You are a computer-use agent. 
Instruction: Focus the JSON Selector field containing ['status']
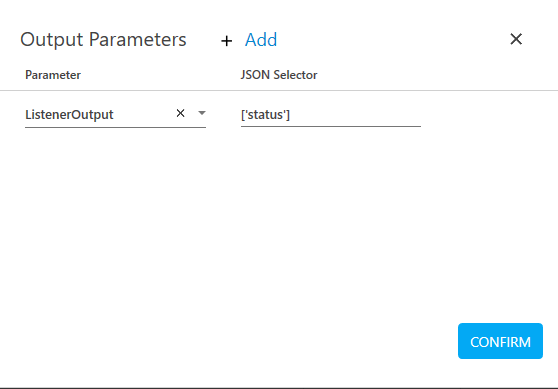click(x=331, y=115)
